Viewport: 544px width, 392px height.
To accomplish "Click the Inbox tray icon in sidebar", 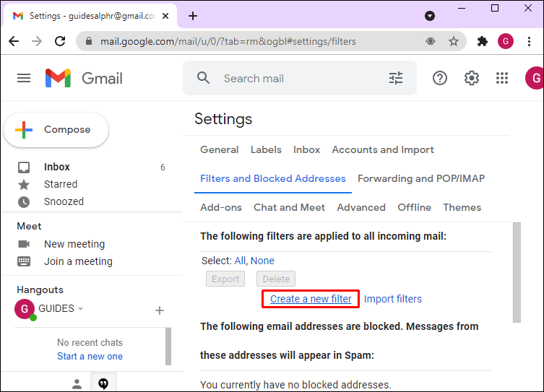I will coord(24,167).
